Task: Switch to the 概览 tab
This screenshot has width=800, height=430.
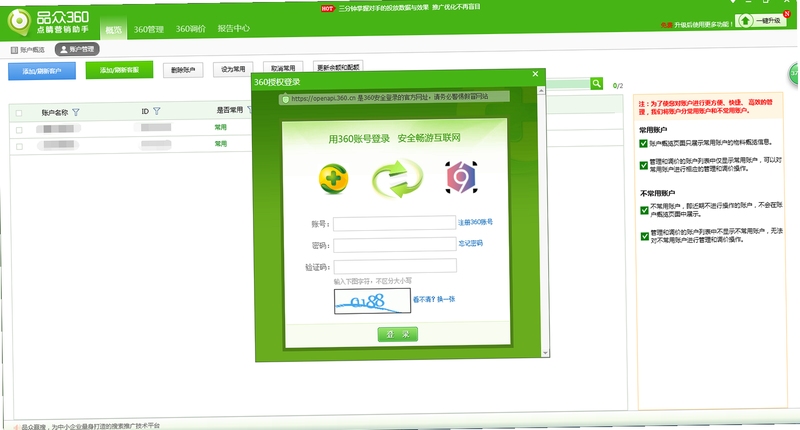Action: coord(113,30)
